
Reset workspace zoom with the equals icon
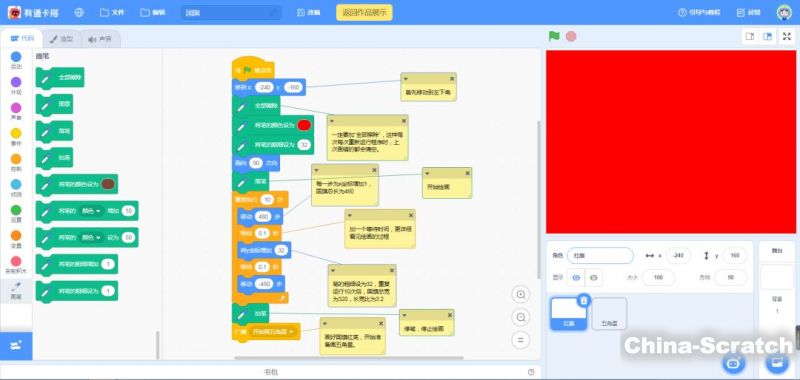pyautogui.click(x=521, y=340)
